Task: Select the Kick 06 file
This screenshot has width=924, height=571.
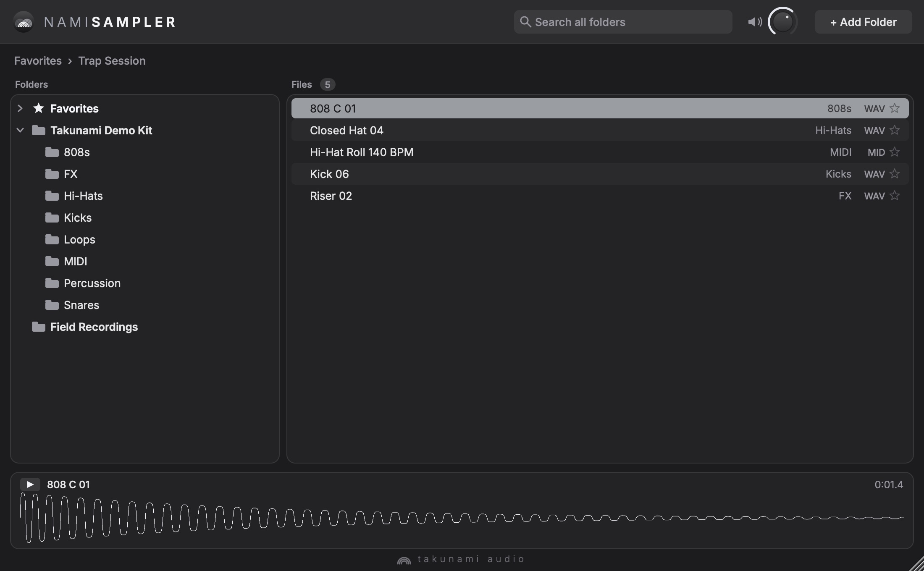Action: pyautogui.click(x=600, y=174)
